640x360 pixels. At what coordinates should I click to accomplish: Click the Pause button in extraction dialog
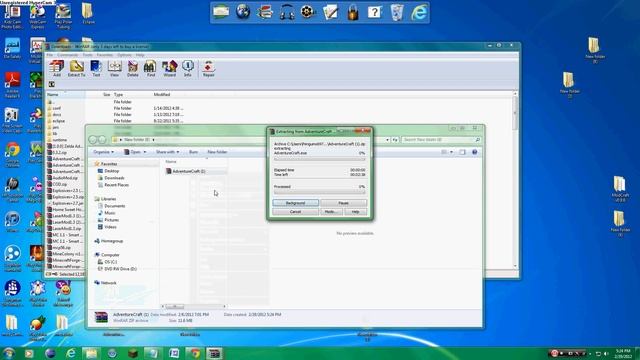pyautogui.click(x=343, y=203)
